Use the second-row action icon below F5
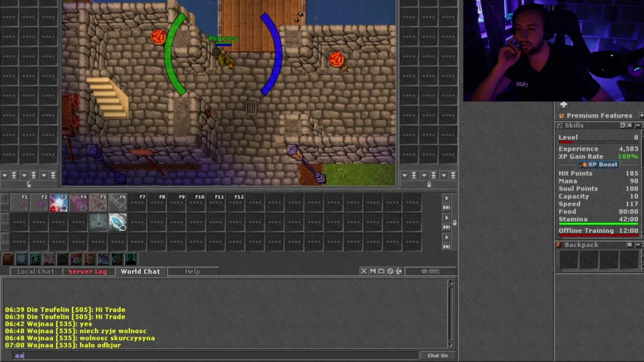This screenshot has width=644, height=362. point(98,222)
